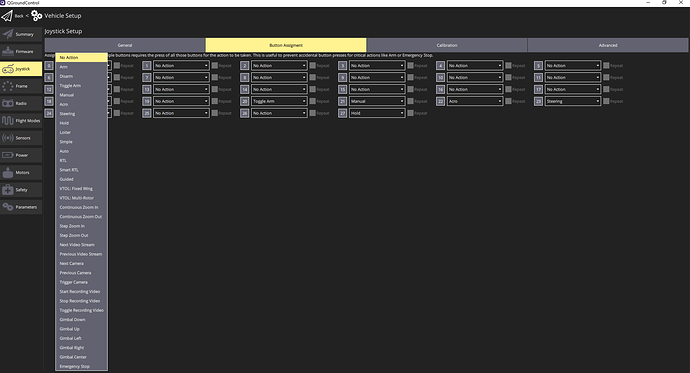690x373 pixels.
Task: Click the Vehicle Setup gears icon
Action: tap(37, 16)
